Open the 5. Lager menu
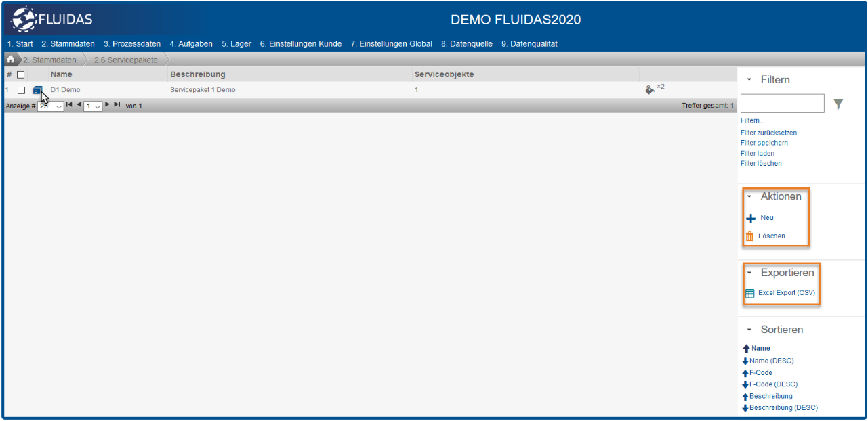868x421 pixels. pos(236,44)
